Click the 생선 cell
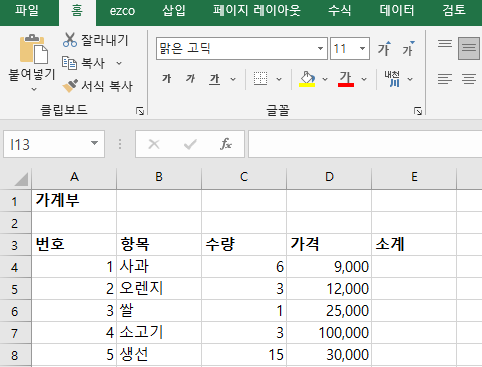The width and height of the screenshot is (482, 367). 159,355
